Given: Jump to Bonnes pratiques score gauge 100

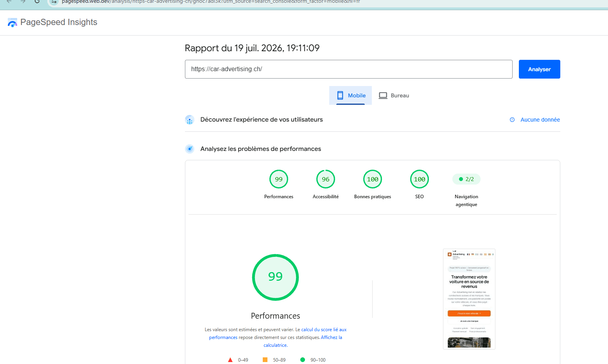Looking at the screenshot, I should coord(373,179).
